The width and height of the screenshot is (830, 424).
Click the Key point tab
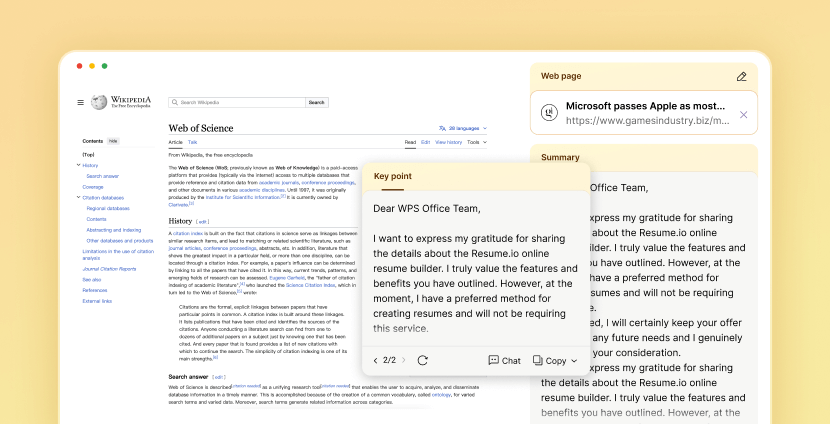[x=392, y=176]
